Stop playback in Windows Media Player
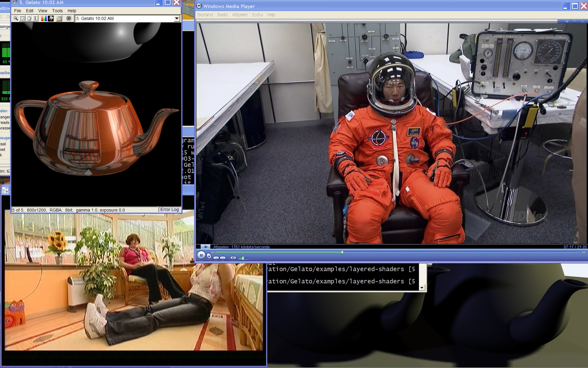The image size is (588, 368). coord(209,256)
